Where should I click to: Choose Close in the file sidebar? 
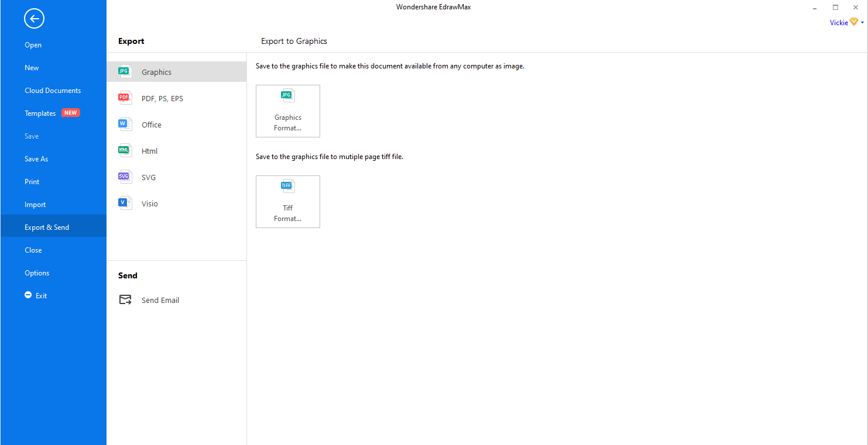coord(33,250)
